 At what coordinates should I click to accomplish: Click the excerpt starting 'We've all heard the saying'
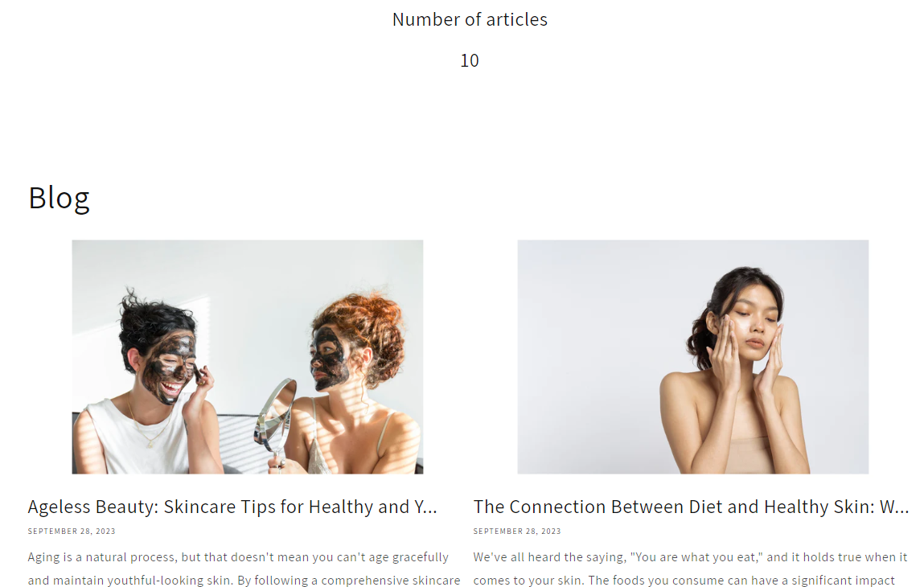point(690,569)
